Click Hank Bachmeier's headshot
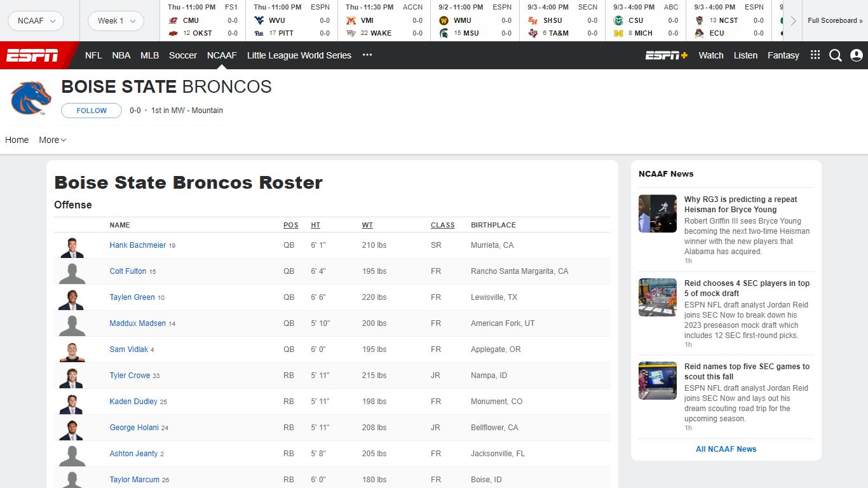Image resolution: width=868 pixels, height=488 pixels. pos(72,247)
